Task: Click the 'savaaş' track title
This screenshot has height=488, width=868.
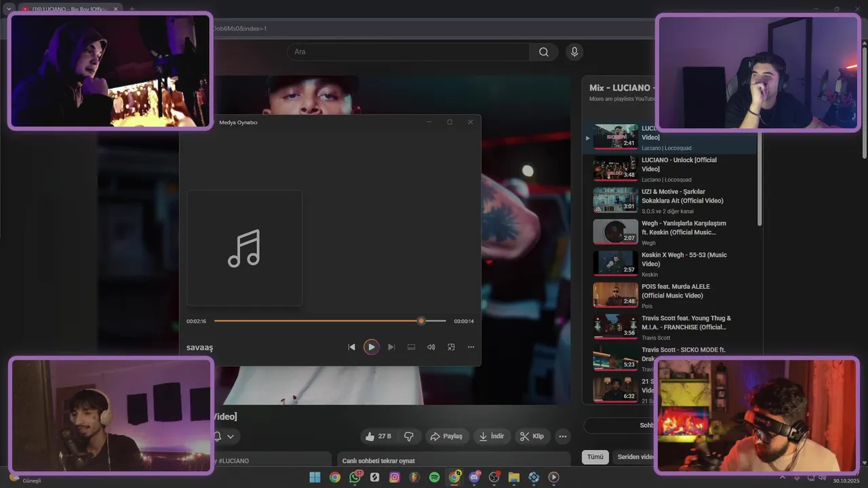Action: click(200, 348)
